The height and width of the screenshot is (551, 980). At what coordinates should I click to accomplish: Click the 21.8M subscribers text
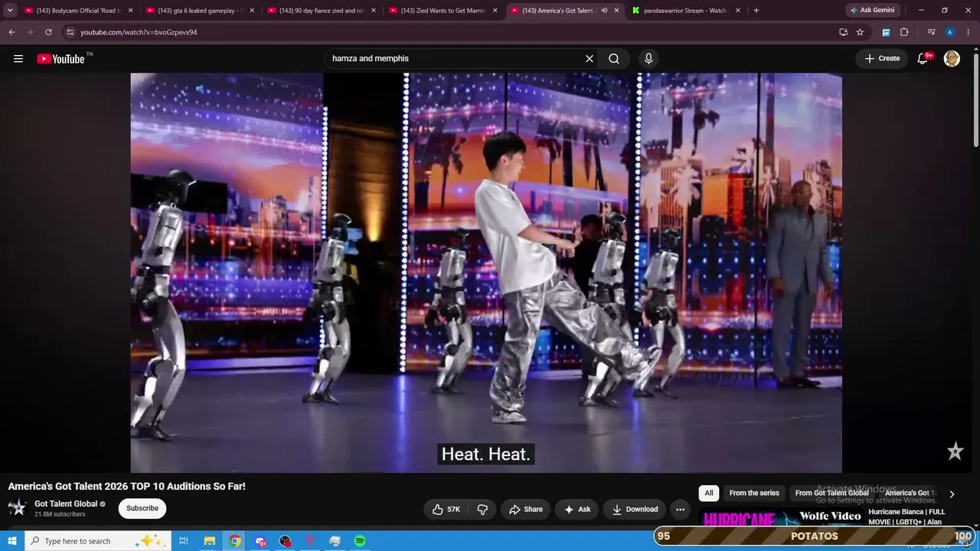tap(60, 514)
